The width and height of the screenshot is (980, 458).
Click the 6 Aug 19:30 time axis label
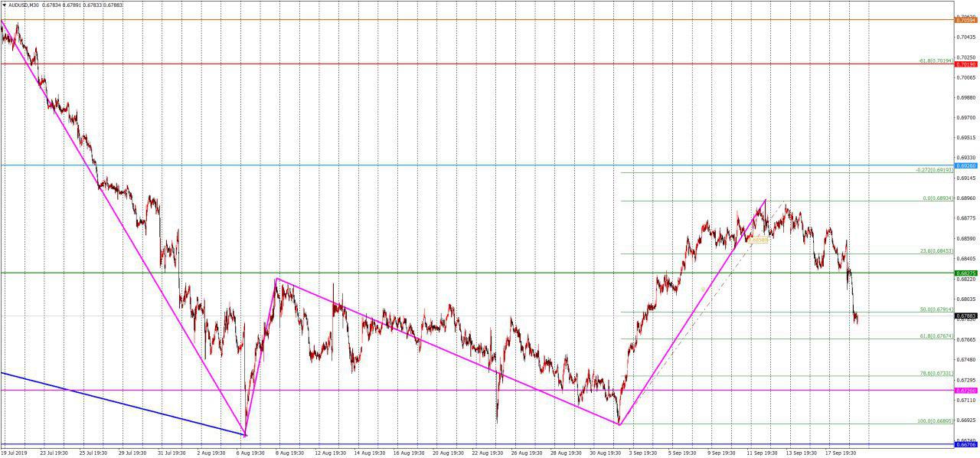coord(250,453)
